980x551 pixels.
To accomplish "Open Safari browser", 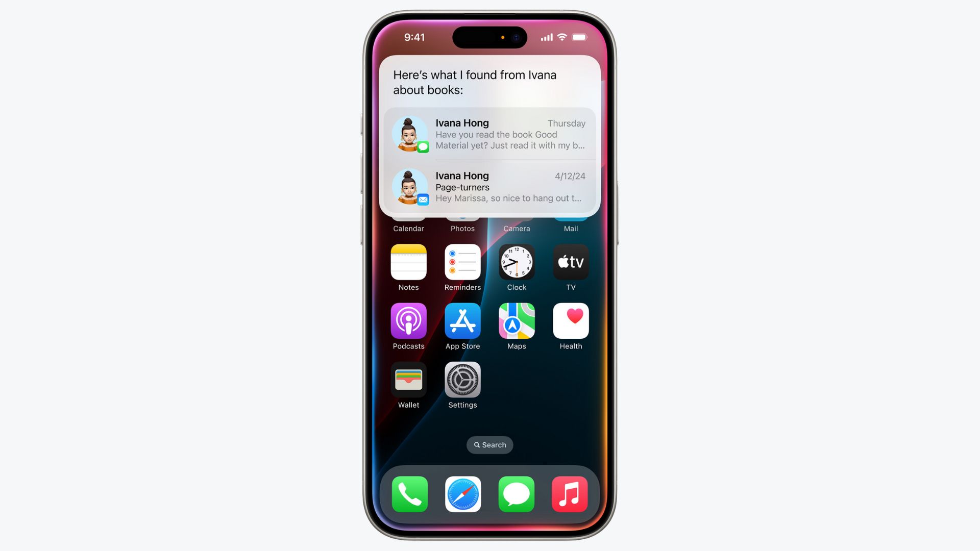I will [462, 493].
